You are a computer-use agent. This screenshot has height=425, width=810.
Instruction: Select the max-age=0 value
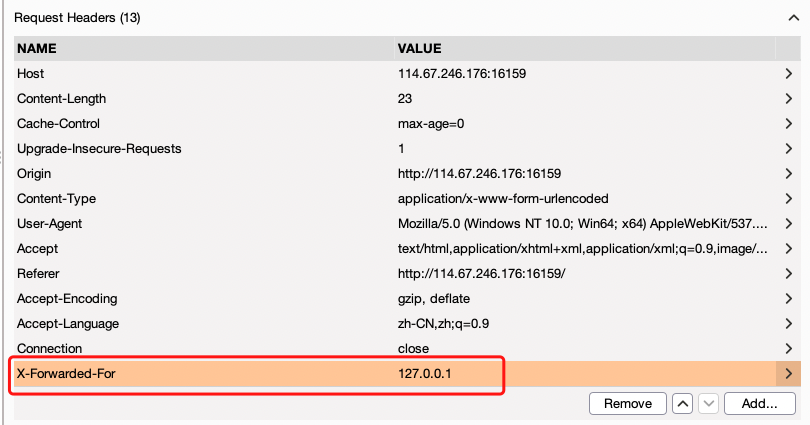tap(431, 123)
